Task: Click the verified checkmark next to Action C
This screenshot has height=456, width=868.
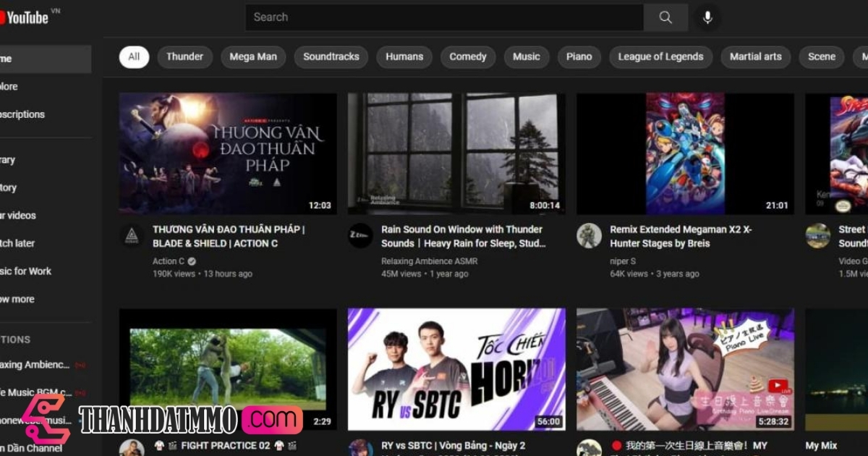Action: (192, 261)
